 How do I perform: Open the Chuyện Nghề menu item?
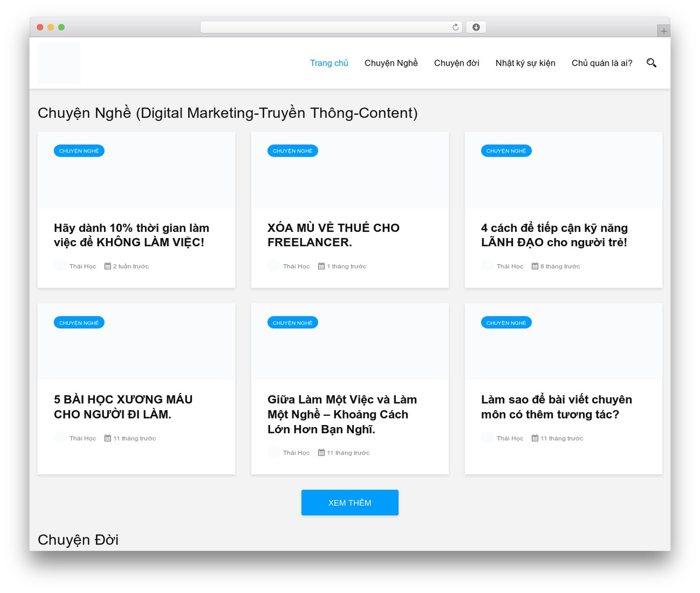[x=391, y=63]
